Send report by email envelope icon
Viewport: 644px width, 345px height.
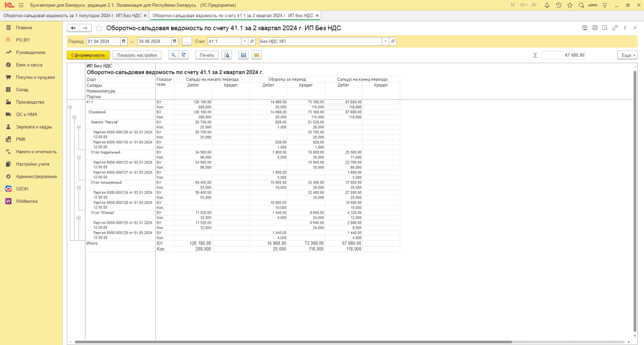pos(257,55)
